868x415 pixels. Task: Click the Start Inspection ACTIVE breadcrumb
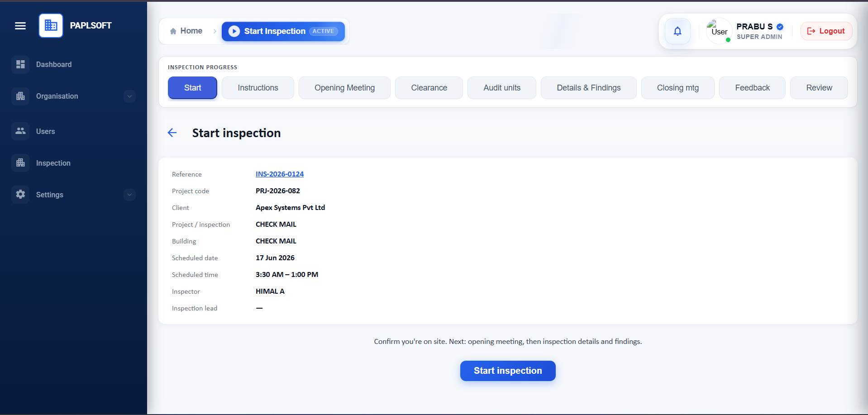point(283,31)
